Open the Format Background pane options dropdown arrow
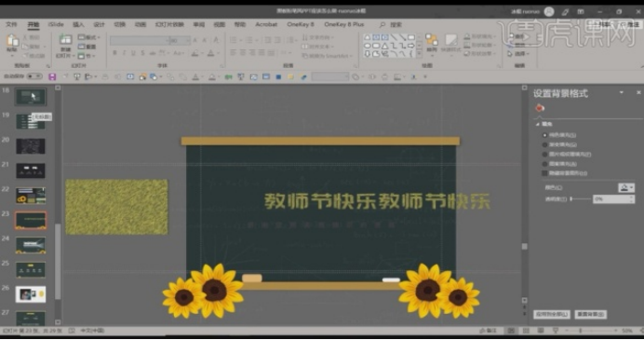The image size is (644, 340). click(x=622, y=93)
